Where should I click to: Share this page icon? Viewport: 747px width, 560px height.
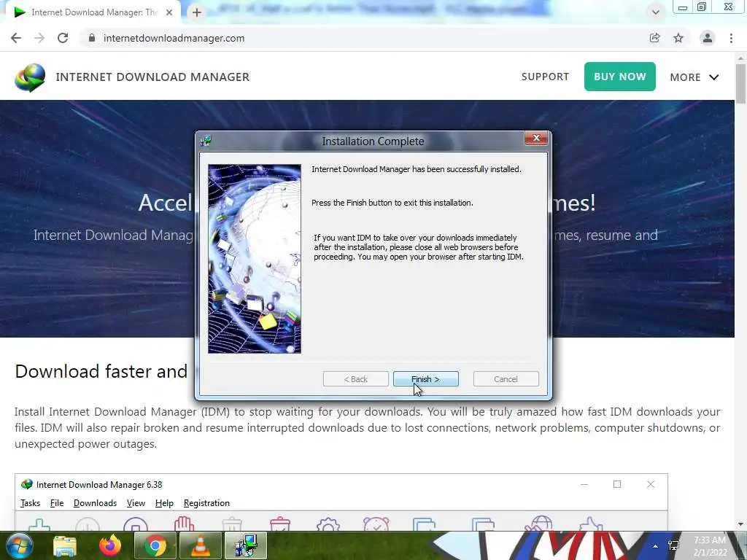(x=654, y=38)
